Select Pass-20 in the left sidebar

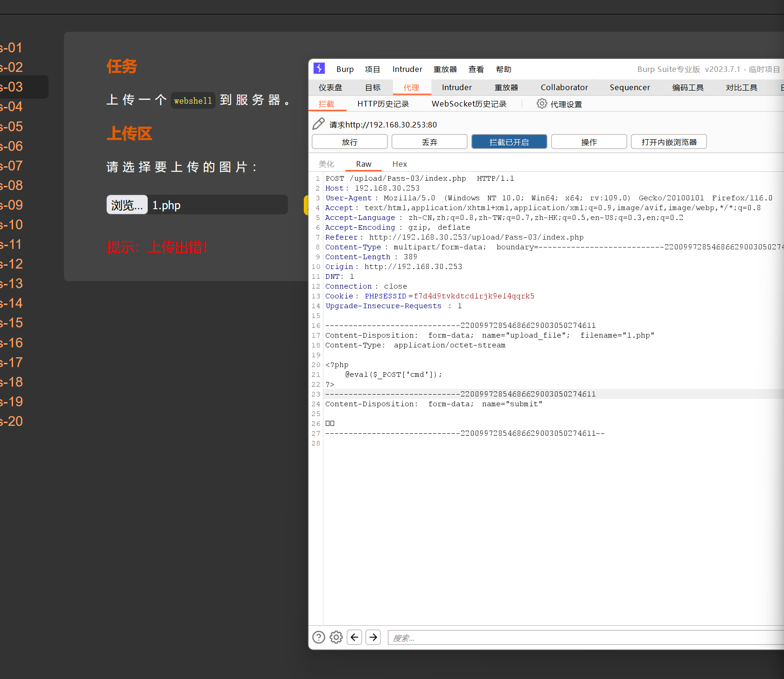click(11, 421)
